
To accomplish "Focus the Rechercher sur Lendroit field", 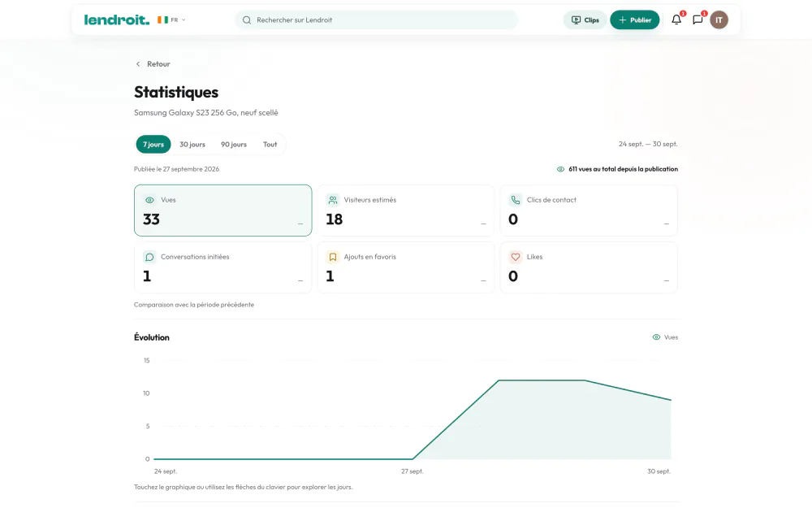I will tap(377, 20).
